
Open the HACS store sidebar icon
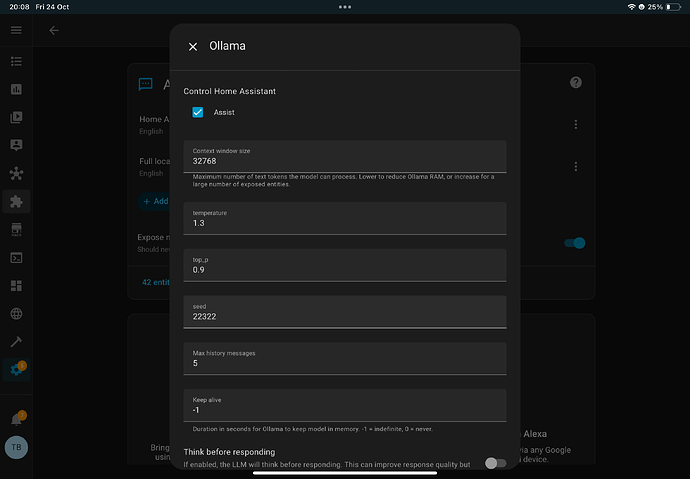point(16,230)
